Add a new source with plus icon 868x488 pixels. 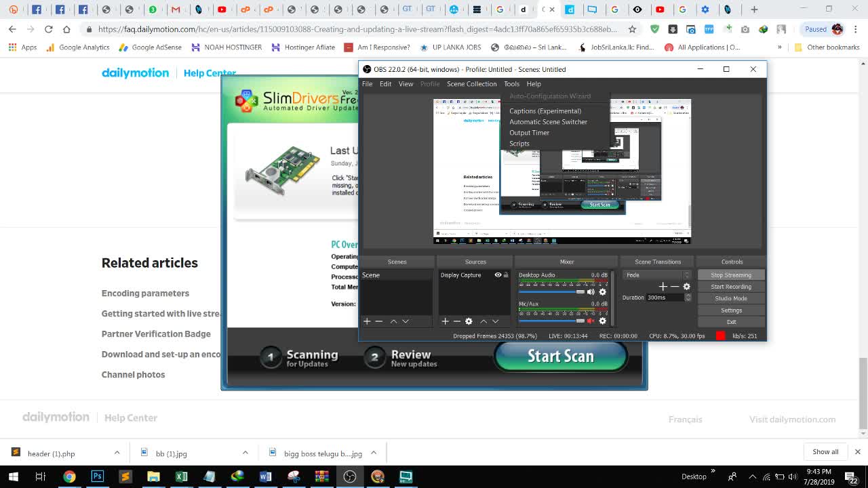tap(445, 321)
